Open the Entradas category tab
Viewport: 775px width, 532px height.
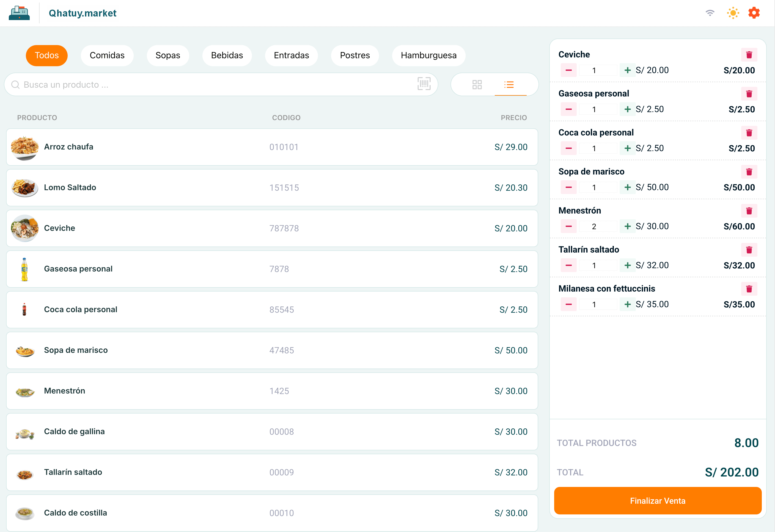click(291, 55)
